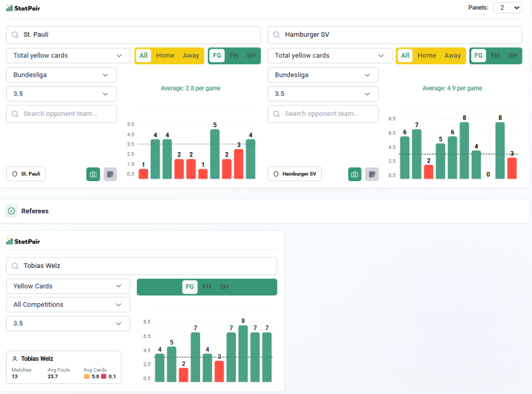Select FH tab in St. Pauli panel
This screenshot has height=394, width=532.
click(234, 56)
